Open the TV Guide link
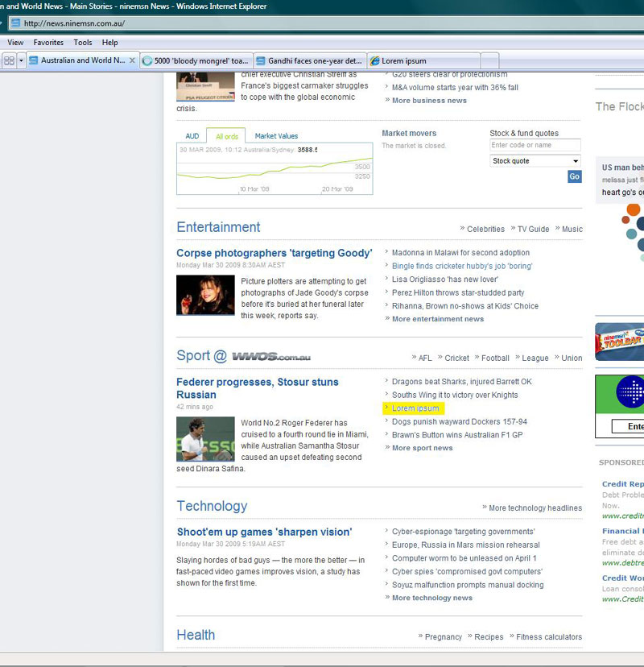 [533, 230]
